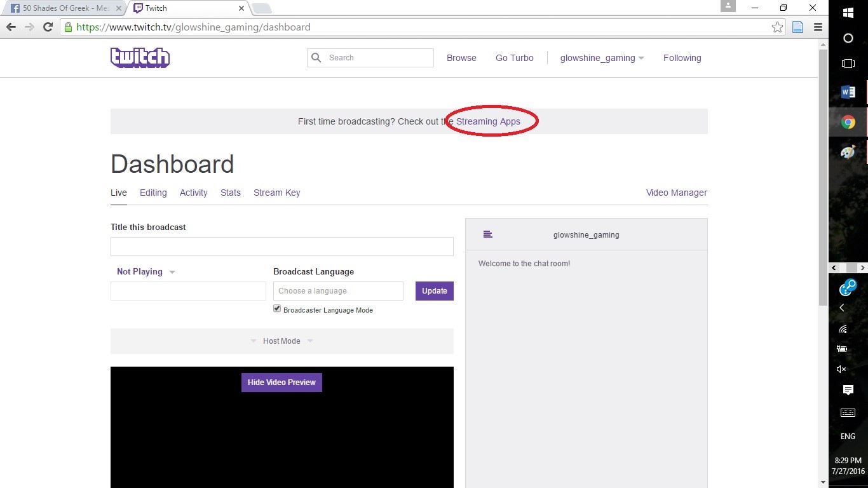The image size is (868, 488).
Task: Click Welcome to the chat room! message
Action: [524, 264]
